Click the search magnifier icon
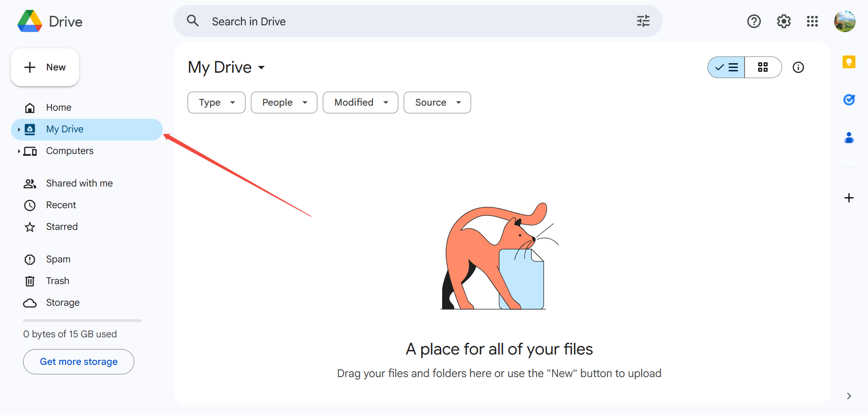Viewport: 868px width, 415px height. pos(193,21)
